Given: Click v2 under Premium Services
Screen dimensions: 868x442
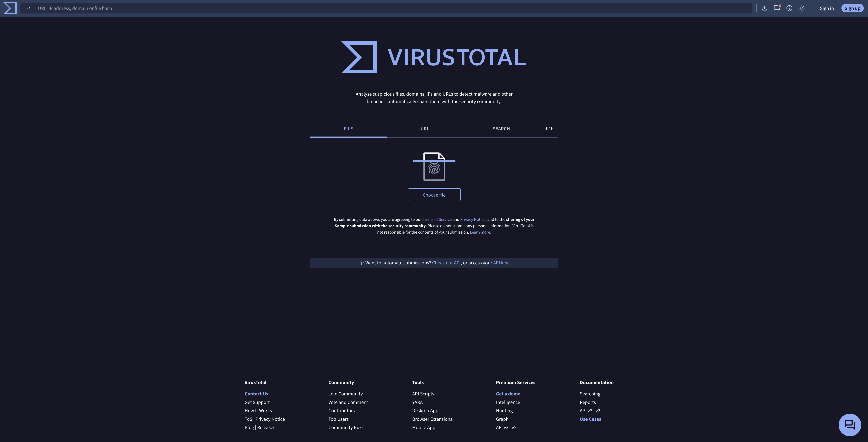Looking at the screenshot, I should point(514,427).
